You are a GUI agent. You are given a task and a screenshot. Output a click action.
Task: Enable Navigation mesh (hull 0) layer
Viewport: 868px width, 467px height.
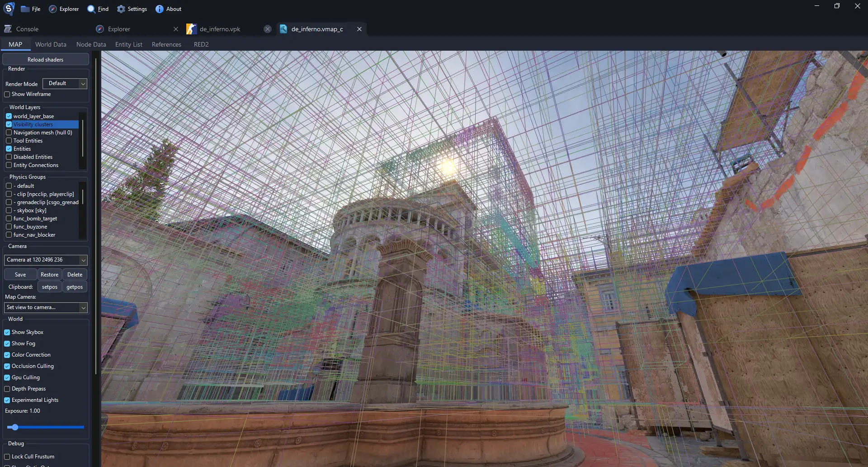pyautogui.click(x=9, y=133)
